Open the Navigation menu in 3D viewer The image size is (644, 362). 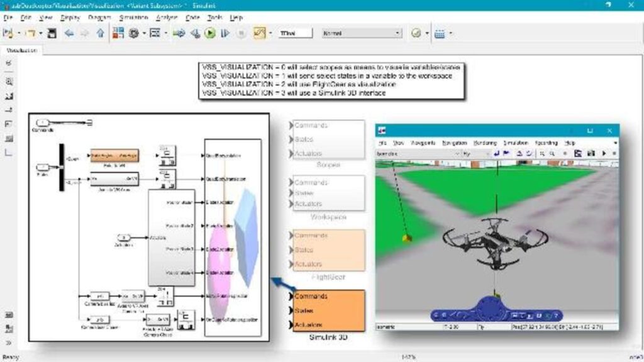(x=454, y=143)
